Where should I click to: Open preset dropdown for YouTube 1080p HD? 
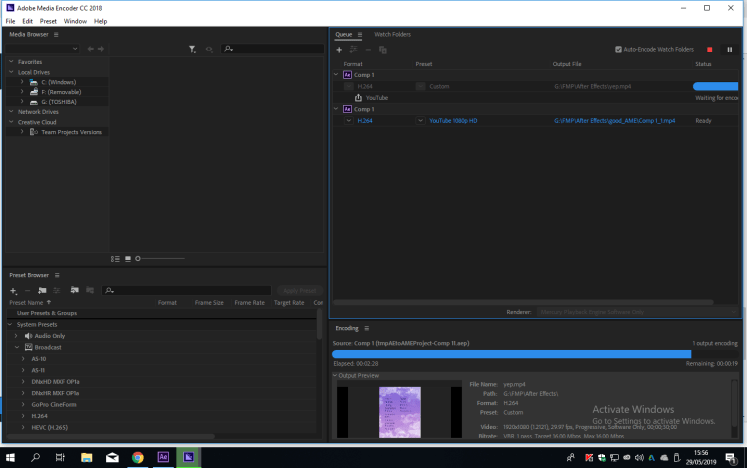pyautogui.click(x=420, y=121)
